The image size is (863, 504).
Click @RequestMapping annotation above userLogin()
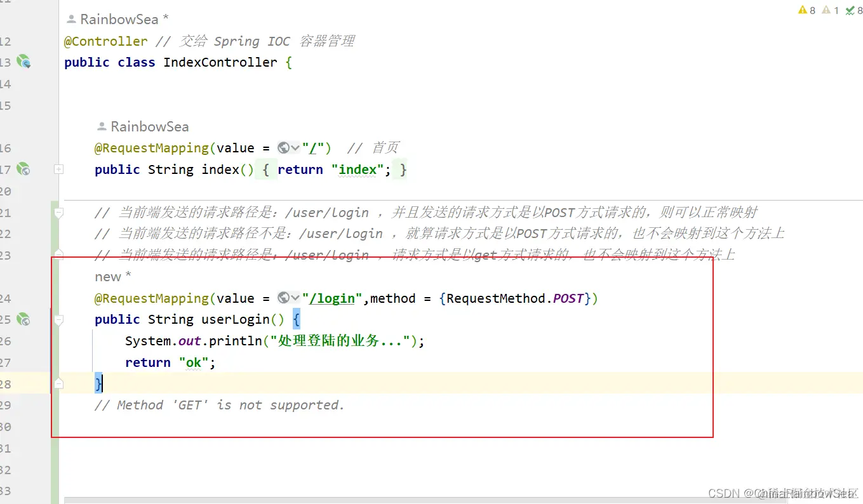(x=152, y=298)
